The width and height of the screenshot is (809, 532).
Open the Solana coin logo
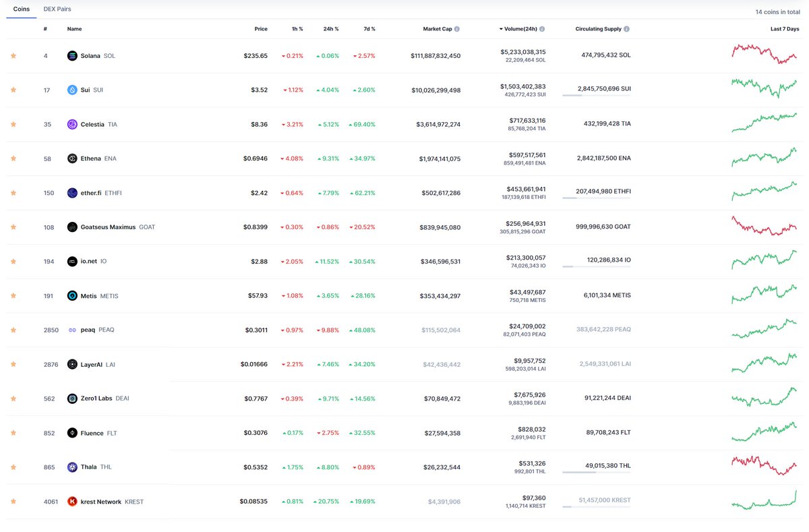72,56
